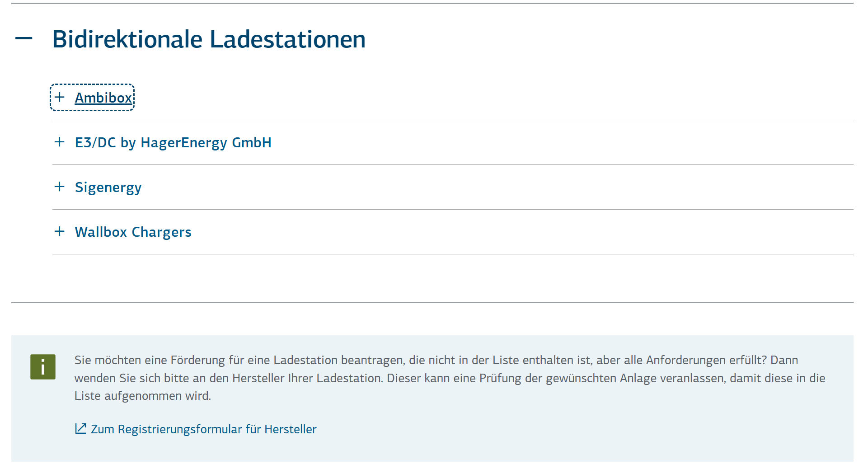Collapse section using the minus icon

(x=23, y=39)
